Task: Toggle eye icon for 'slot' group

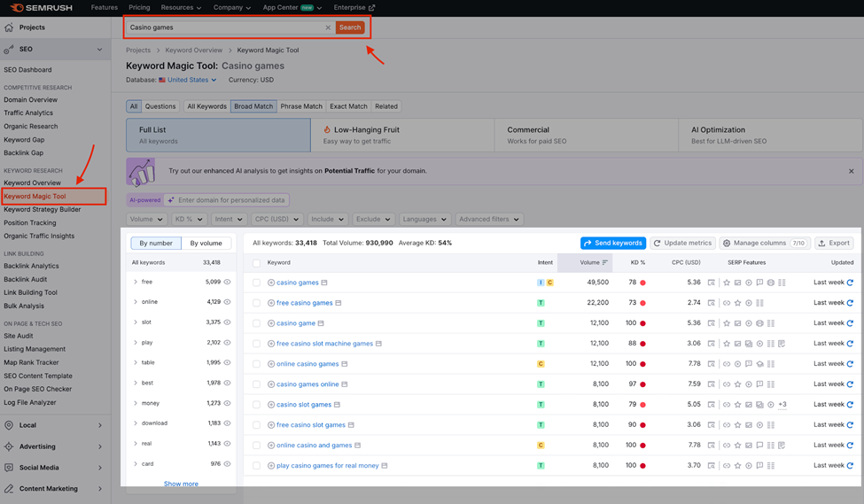Action: coord(227,322)
